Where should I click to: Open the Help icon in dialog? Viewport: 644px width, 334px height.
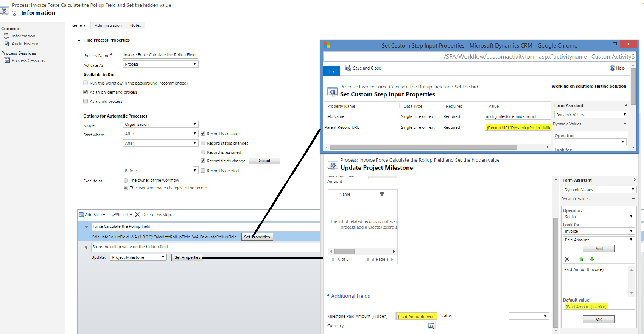click(x=612, y=68)
